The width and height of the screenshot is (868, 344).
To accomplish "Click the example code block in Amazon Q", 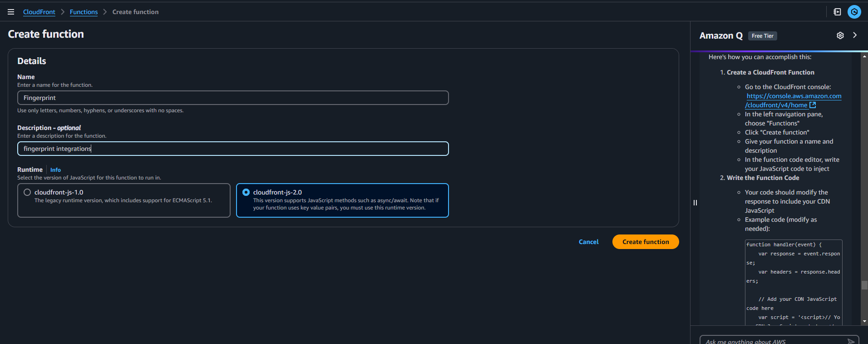I will click(794, 282).
